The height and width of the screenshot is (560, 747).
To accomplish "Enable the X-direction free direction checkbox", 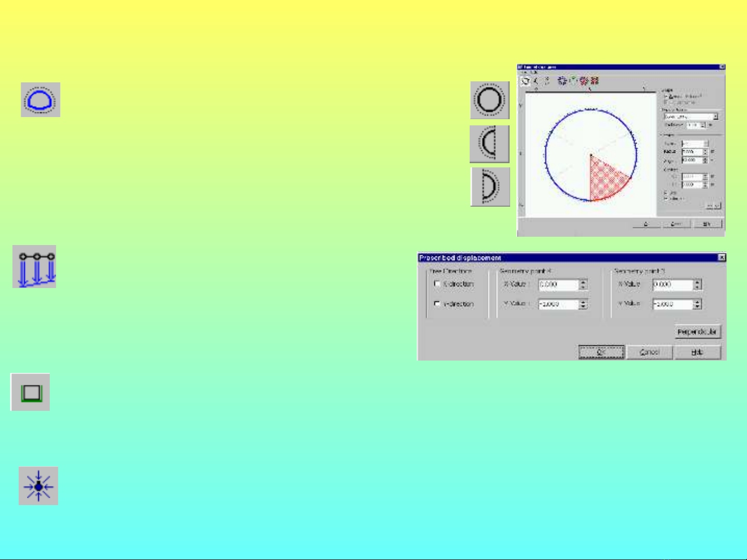I will click(437, 284).
